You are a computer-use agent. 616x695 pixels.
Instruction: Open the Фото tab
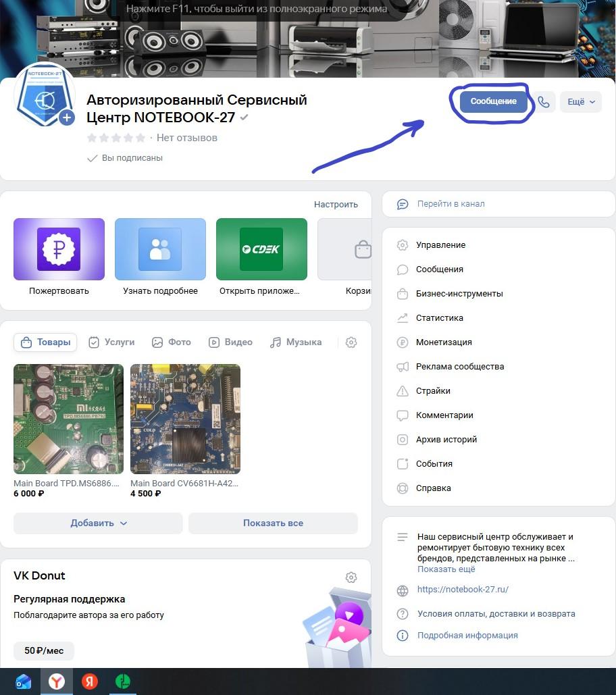click(171, 342)
